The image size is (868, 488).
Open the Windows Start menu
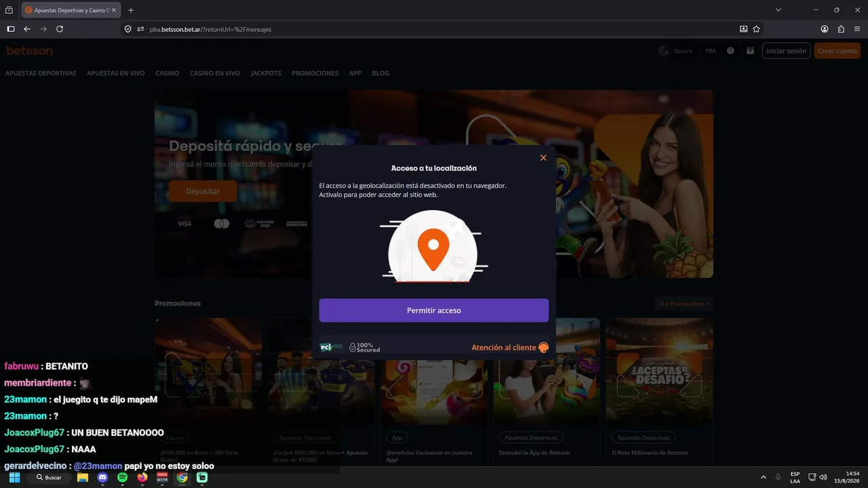pos(14,478)
